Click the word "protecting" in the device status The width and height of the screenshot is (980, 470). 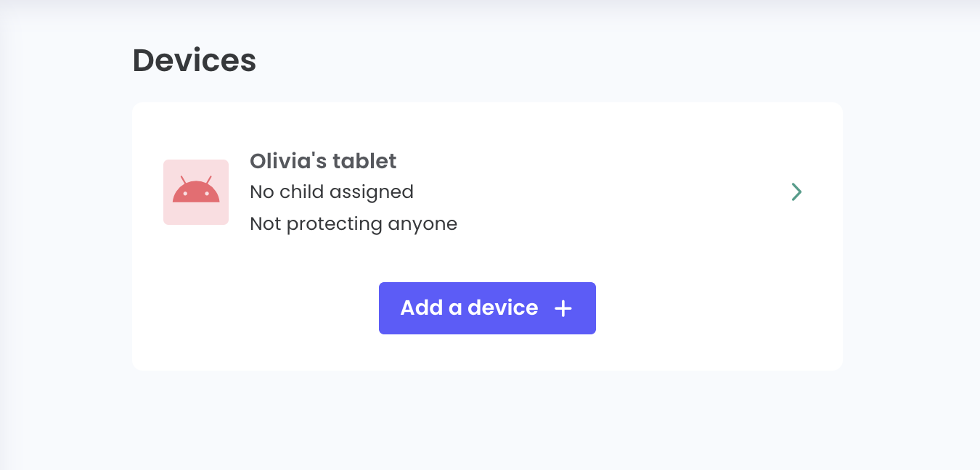pos(335,223)
